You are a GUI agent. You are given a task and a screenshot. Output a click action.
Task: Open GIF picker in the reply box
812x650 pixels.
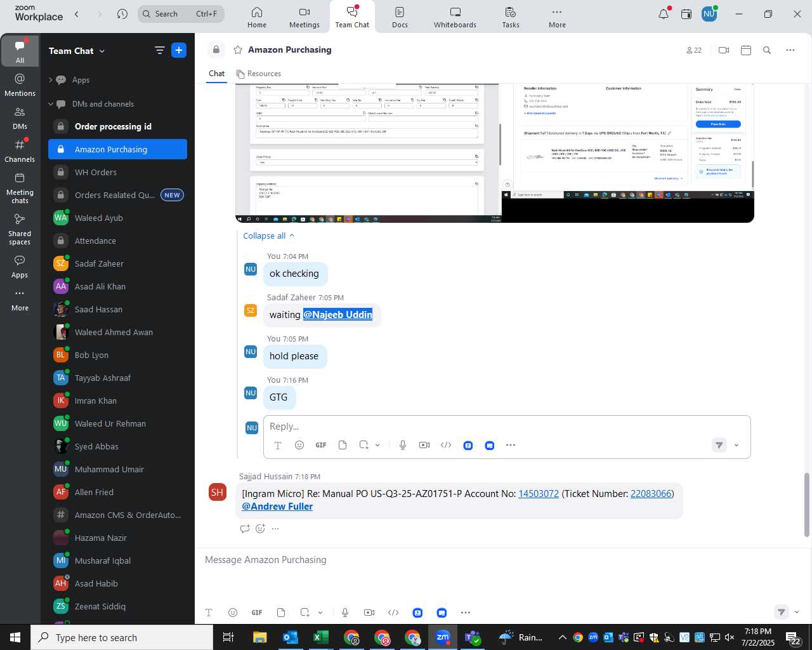(321, 445)
